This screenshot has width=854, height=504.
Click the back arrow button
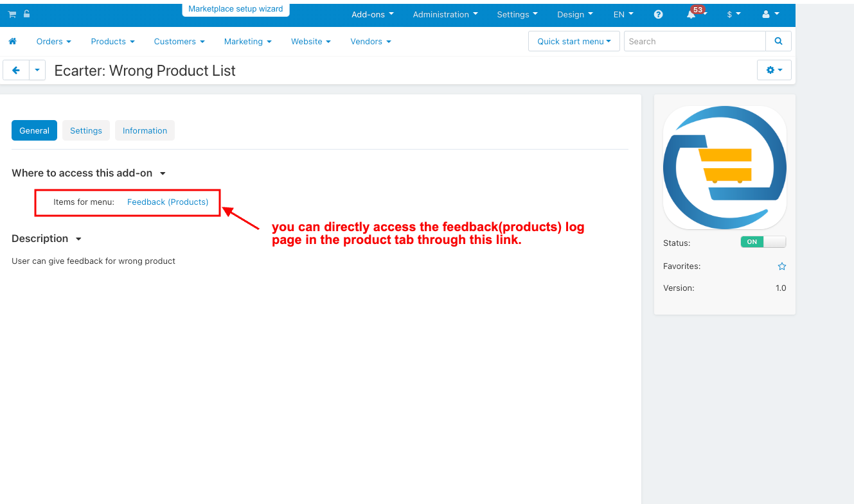click(16, 70)
